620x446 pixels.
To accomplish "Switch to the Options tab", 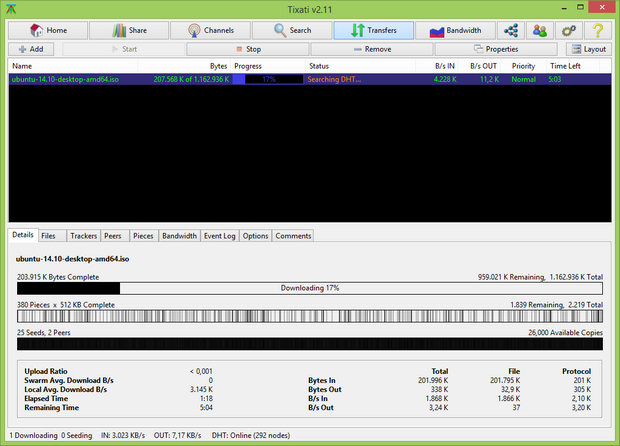I will point(255,236).
